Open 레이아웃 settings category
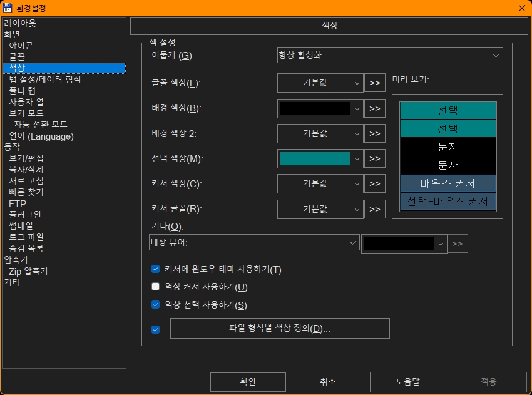Screen dimensions: 532x395 (19, 23)
